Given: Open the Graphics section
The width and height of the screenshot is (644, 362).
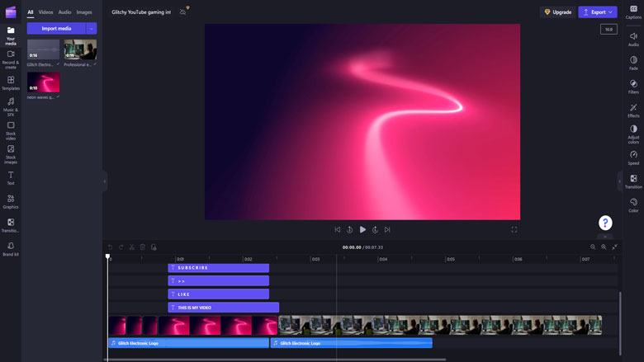Looking at the screenshot, I should [11, 201].
